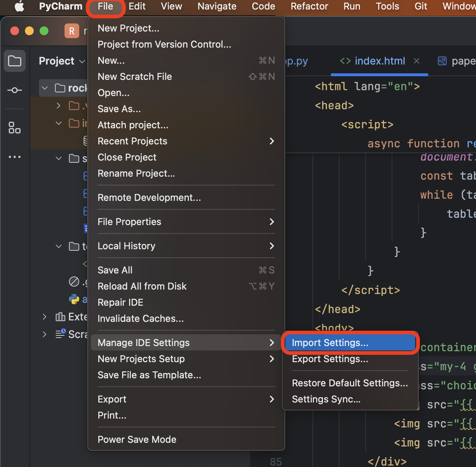Open File Properties submenu

point(186,222)
